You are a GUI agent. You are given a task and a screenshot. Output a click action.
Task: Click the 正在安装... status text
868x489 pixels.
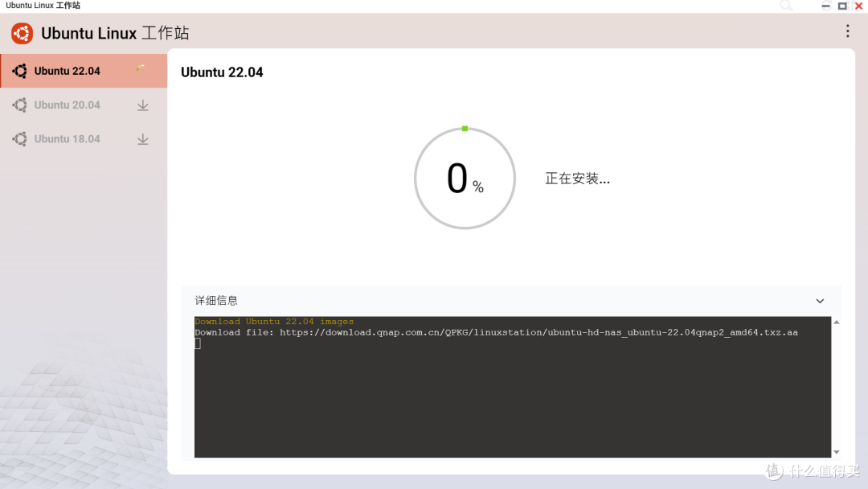[x=577, y=179]
